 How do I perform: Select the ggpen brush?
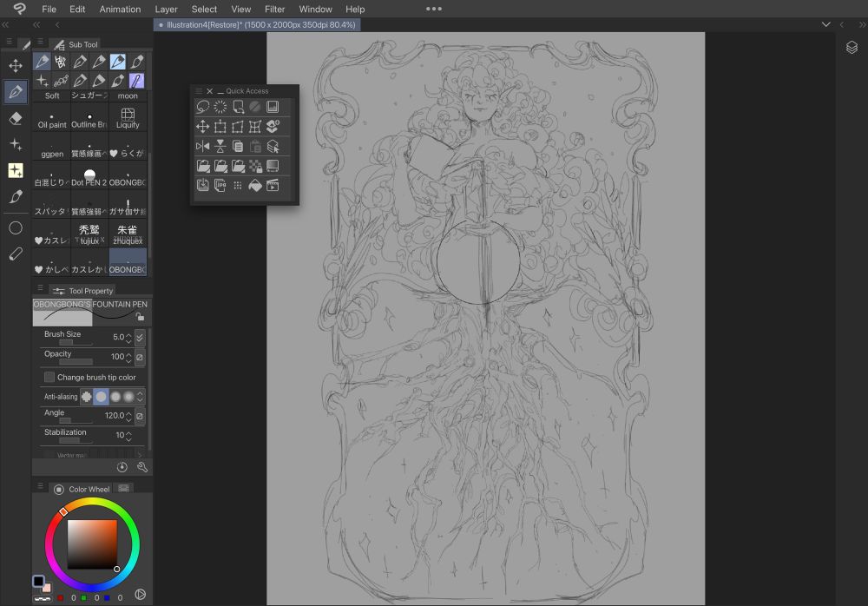(52, 146)
